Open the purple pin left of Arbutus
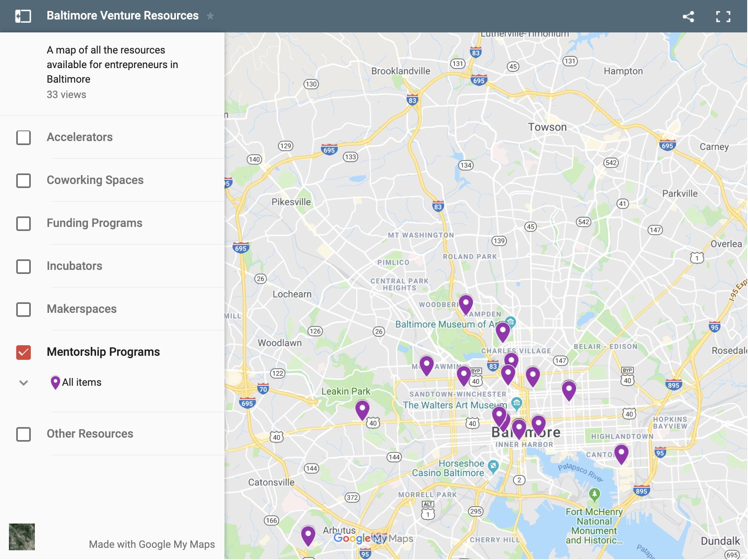The width and height of the screenshot is (748, 560). click(308, 536)
